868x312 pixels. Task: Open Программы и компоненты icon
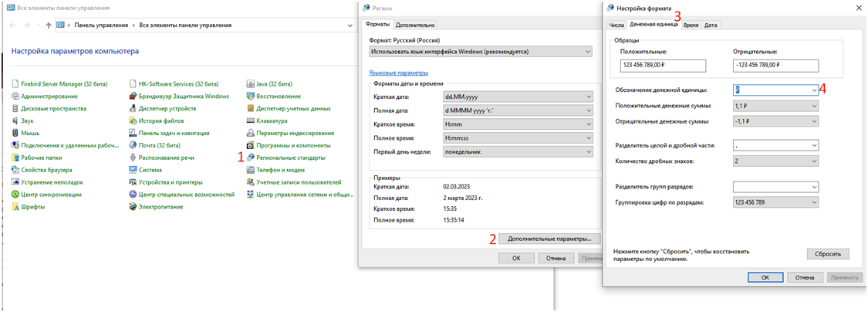pyautogui.click(x=251, y=145)
